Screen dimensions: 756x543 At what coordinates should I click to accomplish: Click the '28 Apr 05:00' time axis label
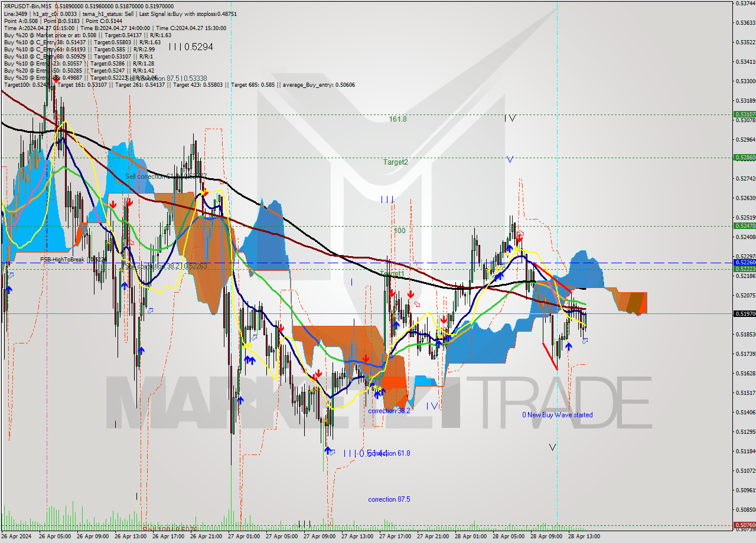(x=509, y=537)
